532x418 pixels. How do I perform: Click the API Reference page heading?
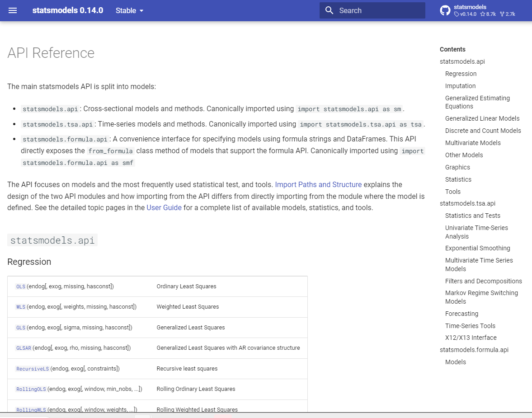51,53
